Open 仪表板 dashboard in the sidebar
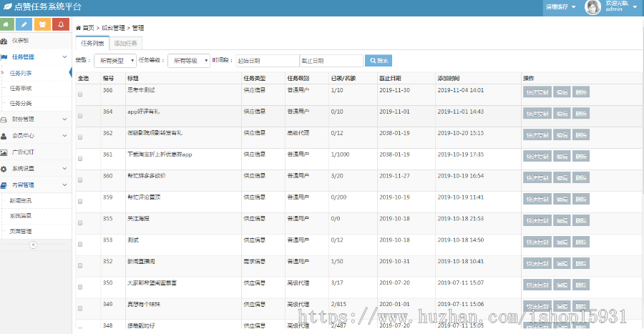The height and width of the screenshot is (334, 644). 20,41
